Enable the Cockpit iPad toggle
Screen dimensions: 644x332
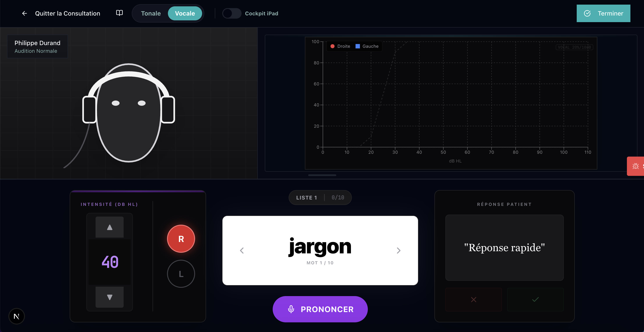coord(231,14)
